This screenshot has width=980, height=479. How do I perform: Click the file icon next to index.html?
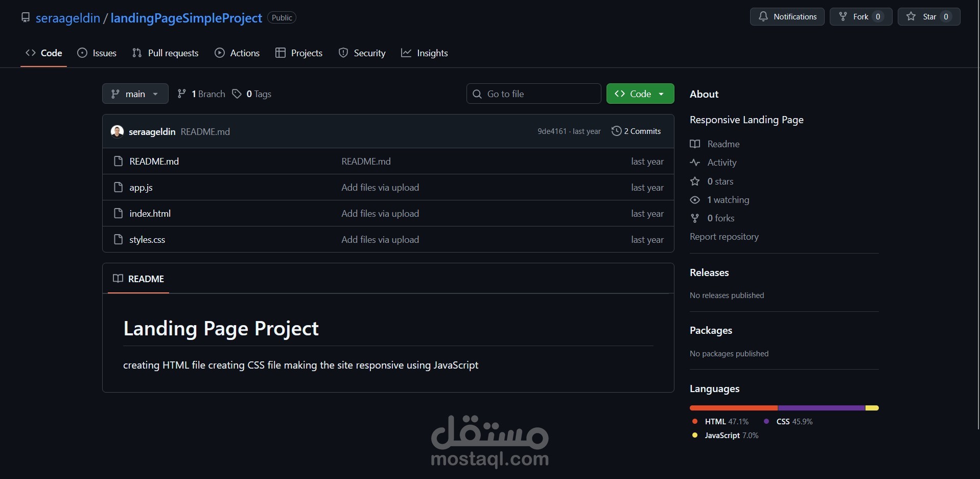(118, 213)
